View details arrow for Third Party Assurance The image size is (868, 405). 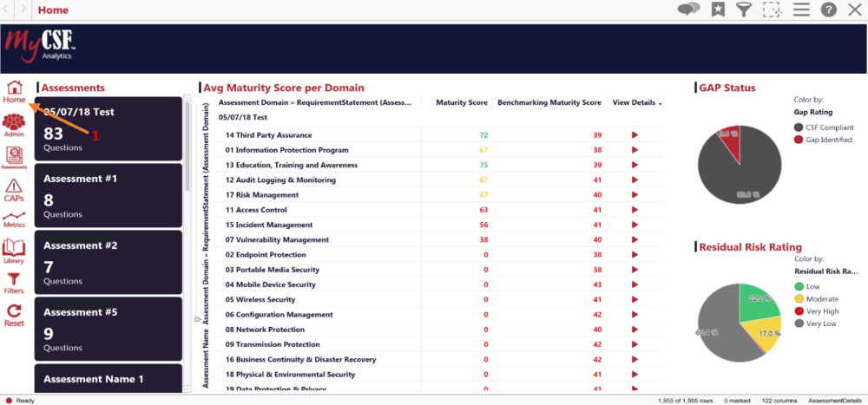click(x=635, y=135)
